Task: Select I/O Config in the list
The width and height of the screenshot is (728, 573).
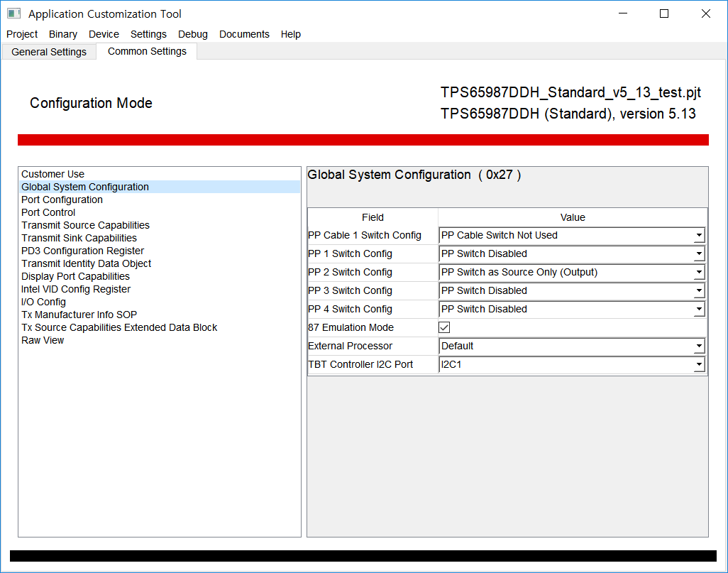Action: click(x=160, y=302)
